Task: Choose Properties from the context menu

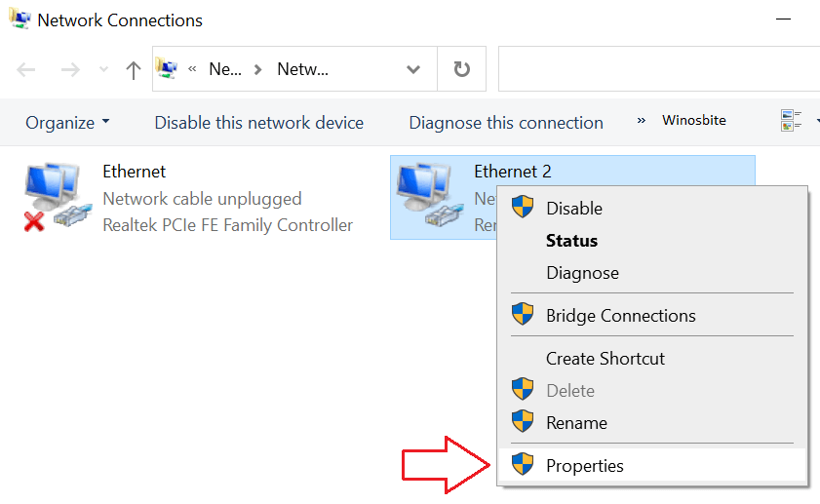Action: pyautogui.click(x=585, y=466)
